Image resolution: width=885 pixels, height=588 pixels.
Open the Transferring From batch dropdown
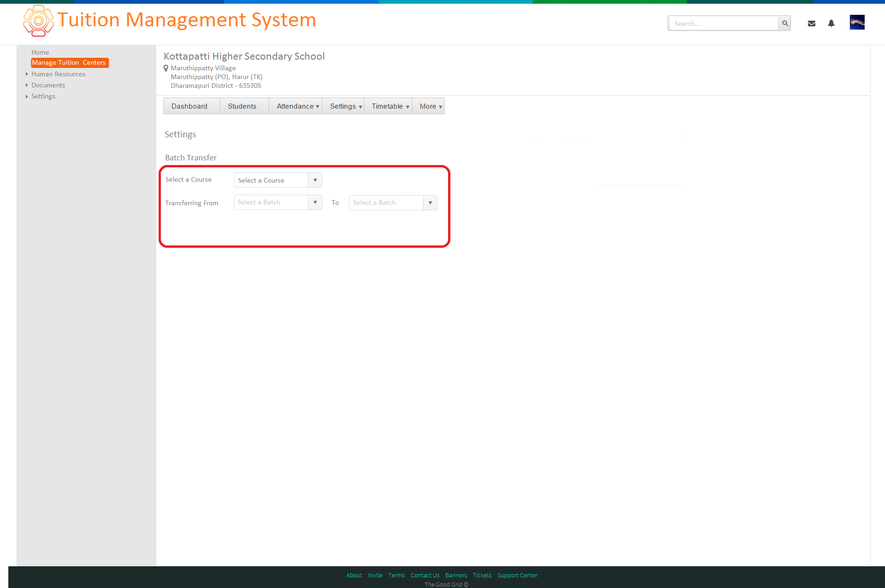coord(278,202)
